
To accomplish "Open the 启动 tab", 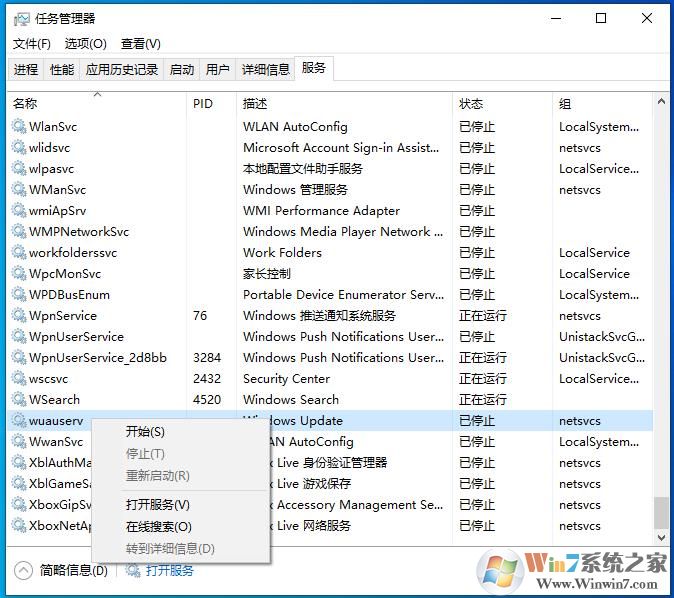I will click(182, 69).
